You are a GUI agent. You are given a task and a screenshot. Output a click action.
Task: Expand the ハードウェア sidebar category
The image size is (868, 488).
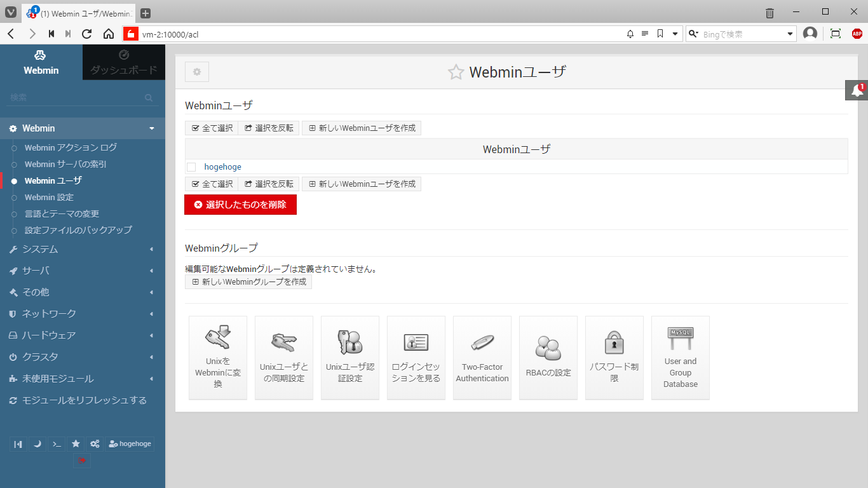pos(83,335)
